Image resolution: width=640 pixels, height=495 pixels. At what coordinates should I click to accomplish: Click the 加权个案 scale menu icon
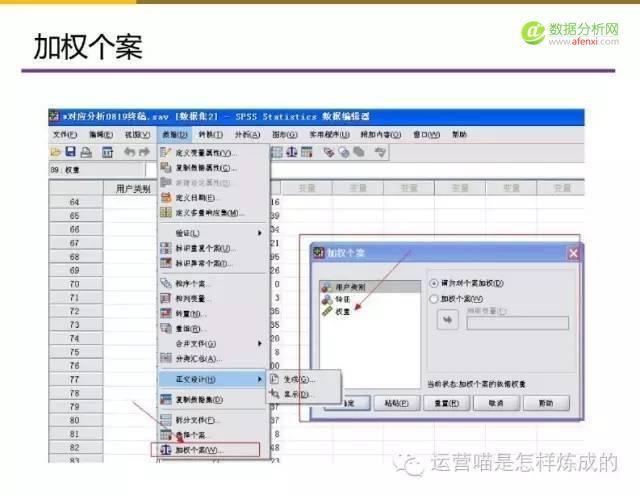[166, 450]
